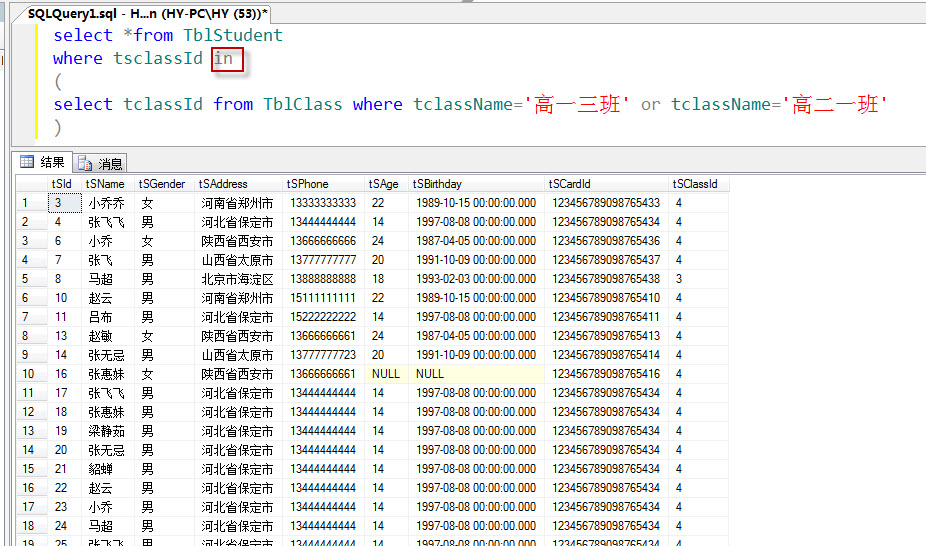This screenshot has height=546, width=926.
Task: Click the boxed 'in' keyword in query
Action: click(x=224, y=58)
